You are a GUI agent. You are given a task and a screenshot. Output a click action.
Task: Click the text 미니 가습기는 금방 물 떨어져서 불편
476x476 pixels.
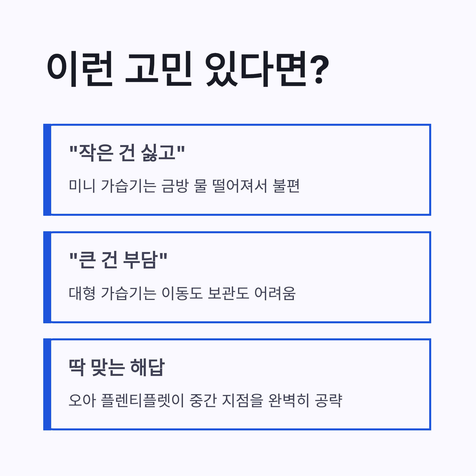[x=184, y=186]
